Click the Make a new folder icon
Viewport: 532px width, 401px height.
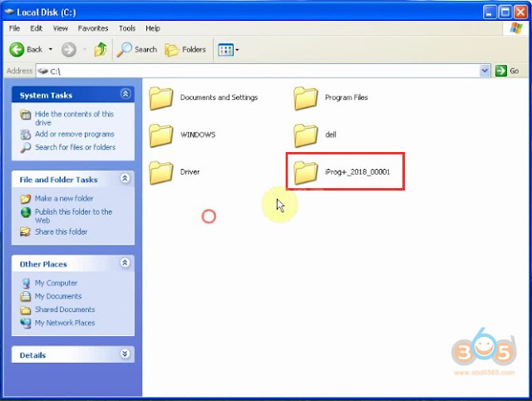pos(26,199)
